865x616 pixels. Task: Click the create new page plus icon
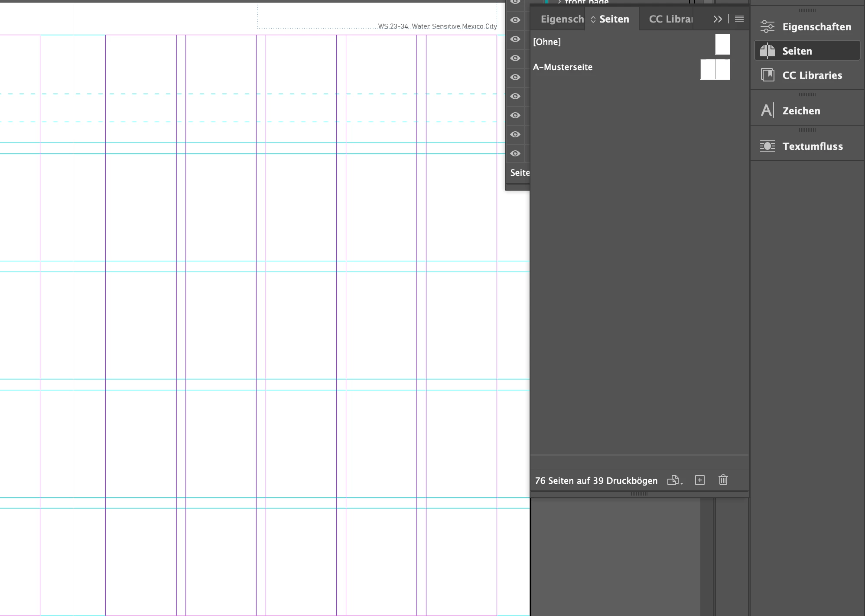[699, 480]
